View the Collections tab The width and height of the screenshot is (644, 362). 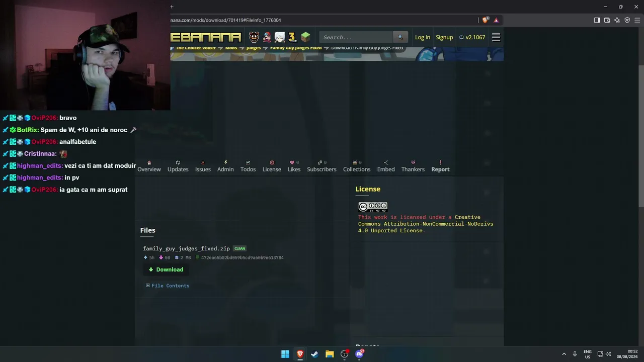[x=357, y=166]
